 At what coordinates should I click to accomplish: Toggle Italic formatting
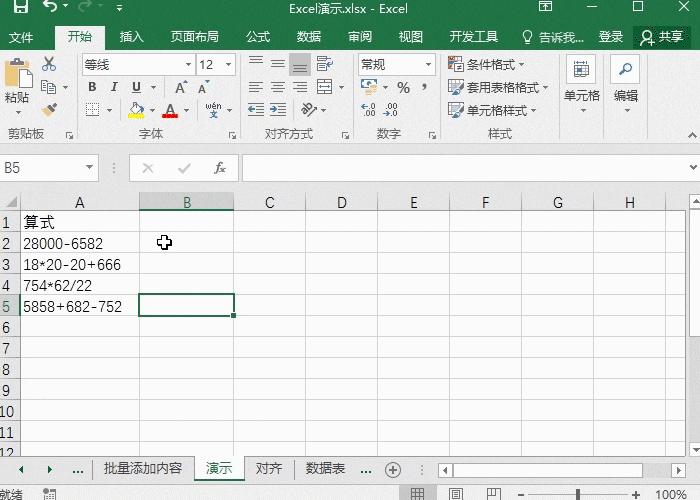(114, 87)
